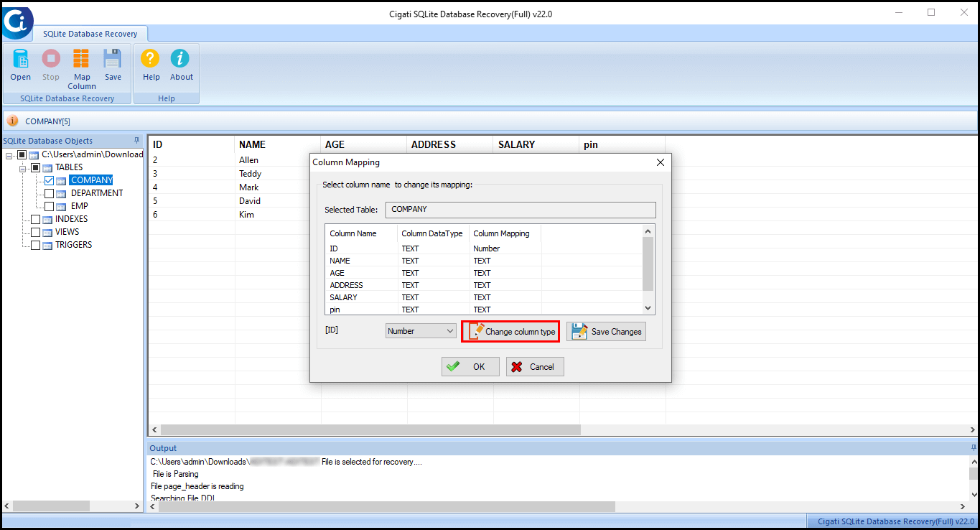Click the Save toolbar icon
Screen dimensions: 980x530
[x=113, y=59]
